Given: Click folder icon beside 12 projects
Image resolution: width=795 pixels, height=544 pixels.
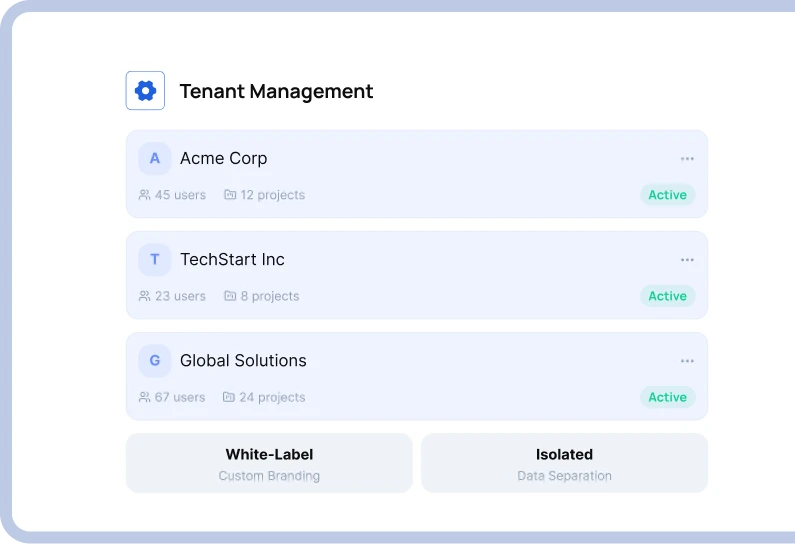Looking at the screenshot, I should 230,195.
